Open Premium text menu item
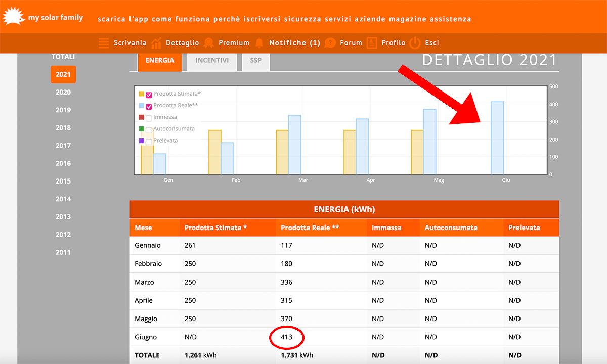The width and height of the screenshot is (607, 364). (234, 43)
